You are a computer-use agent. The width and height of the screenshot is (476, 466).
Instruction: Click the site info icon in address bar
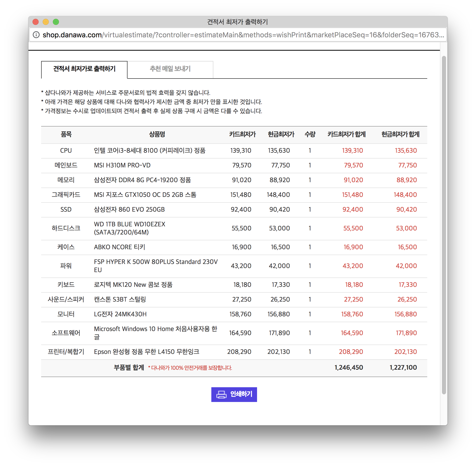(x=36, y=35)
